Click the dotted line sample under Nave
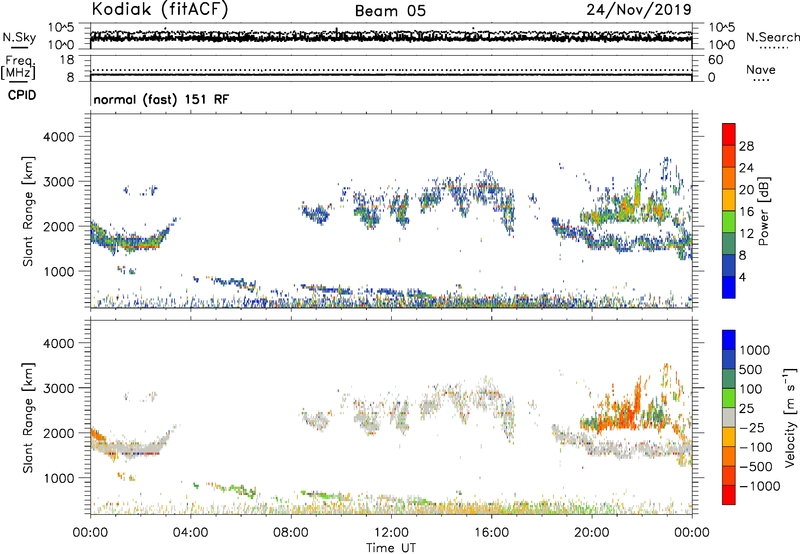 coord(761,81)
